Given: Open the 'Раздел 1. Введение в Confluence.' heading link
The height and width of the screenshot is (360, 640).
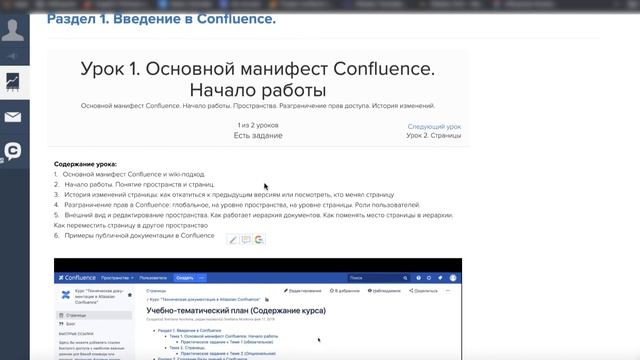Looking at the screenshot, I should (x=161, y=19).
